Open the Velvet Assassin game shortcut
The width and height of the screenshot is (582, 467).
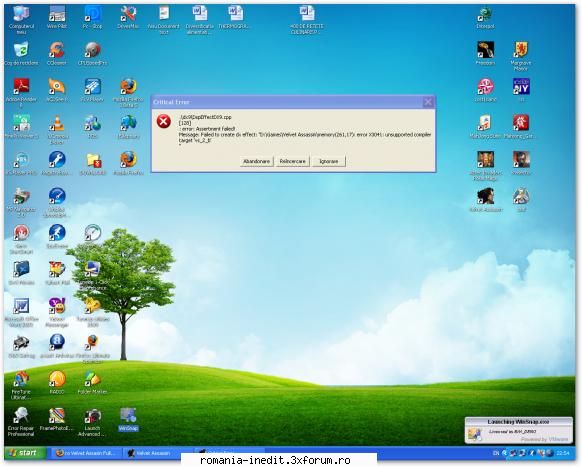coord(485,200)
